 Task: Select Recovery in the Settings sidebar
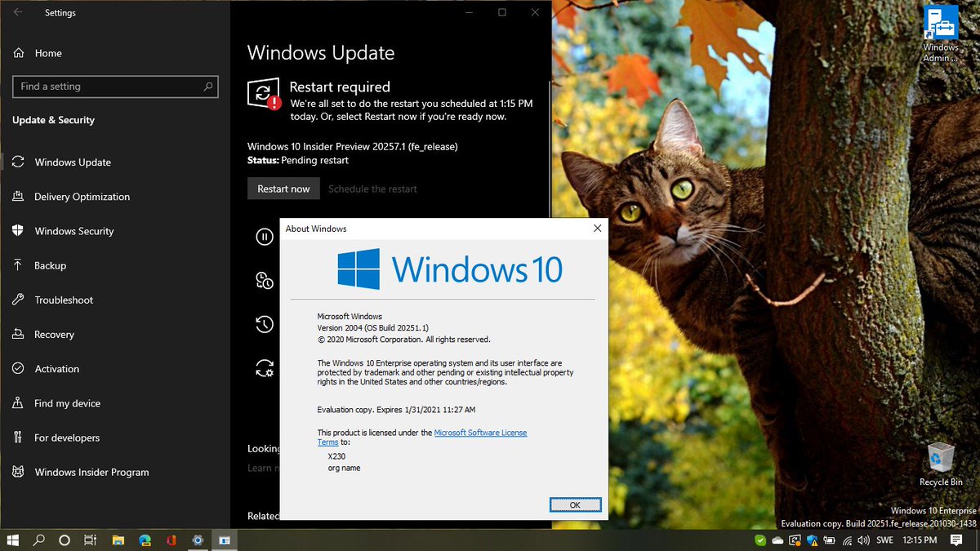click(x=115, y=334)
